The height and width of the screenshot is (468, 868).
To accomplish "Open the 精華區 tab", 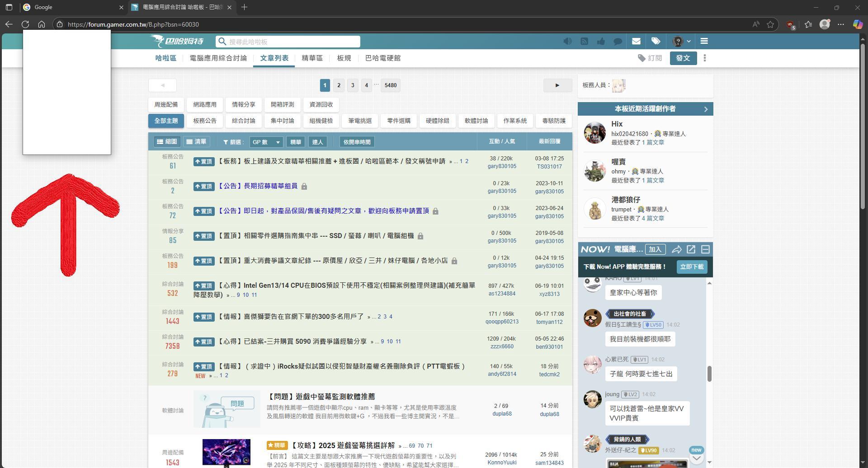I will (x=312, y=58).
